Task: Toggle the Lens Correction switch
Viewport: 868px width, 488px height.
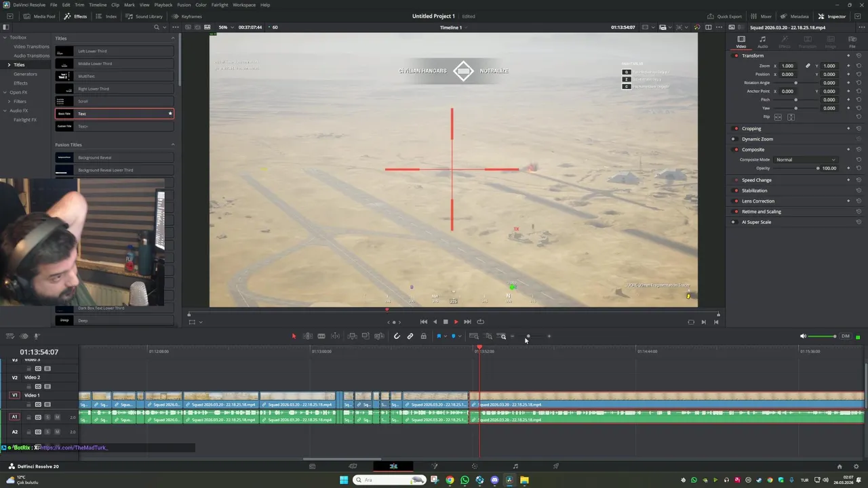Action: (x=736, y=201)
